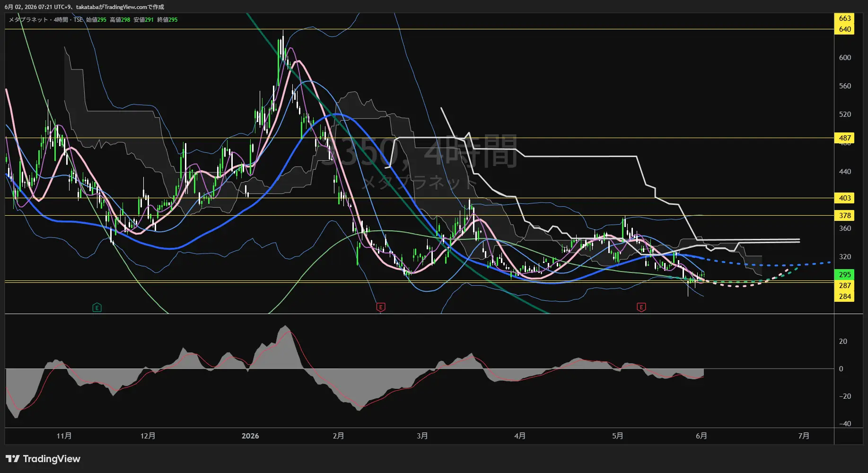868x473 pixels.
Task: Click the oscillator scale value −40
Action: click(845, 424)
